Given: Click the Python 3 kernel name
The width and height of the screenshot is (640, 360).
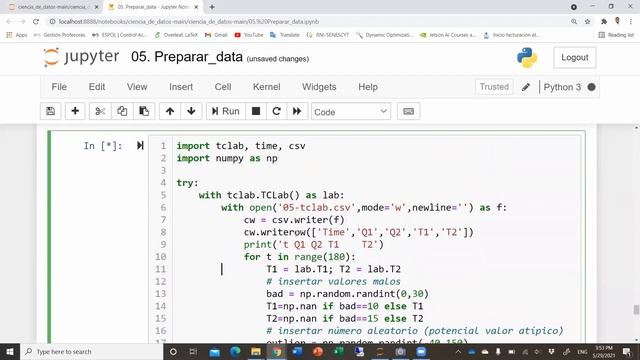Looking at the screenshot, I should tap(562, 87).
